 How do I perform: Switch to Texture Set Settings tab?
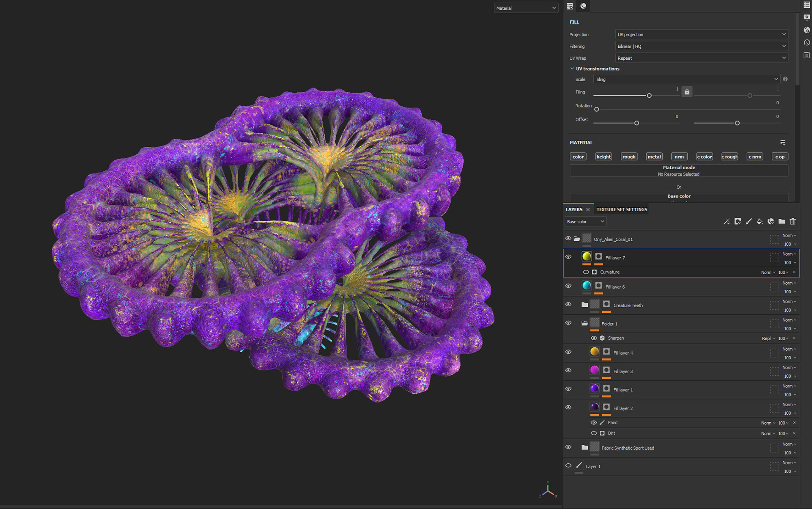point(622,209)
